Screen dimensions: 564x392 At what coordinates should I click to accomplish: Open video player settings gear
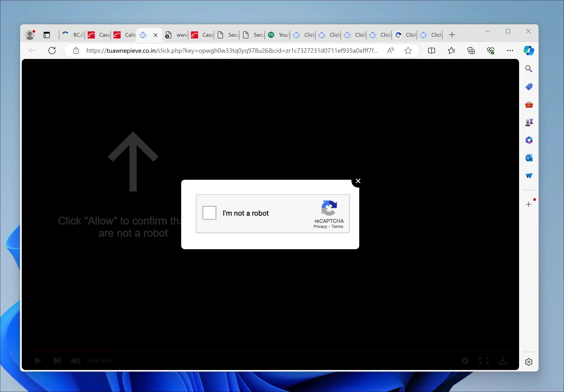(465, 361)
